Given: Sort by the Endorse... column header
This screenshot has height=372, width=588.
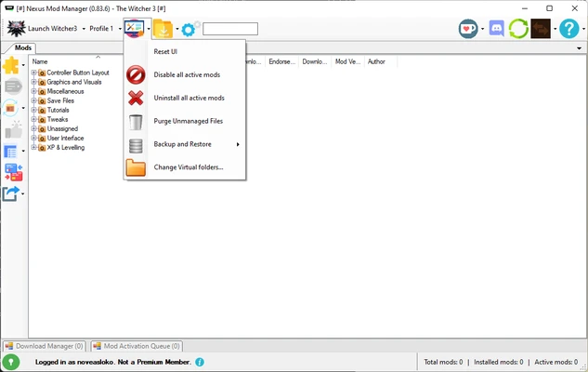Looking at the screenshot, I should [x=282, y=61].
